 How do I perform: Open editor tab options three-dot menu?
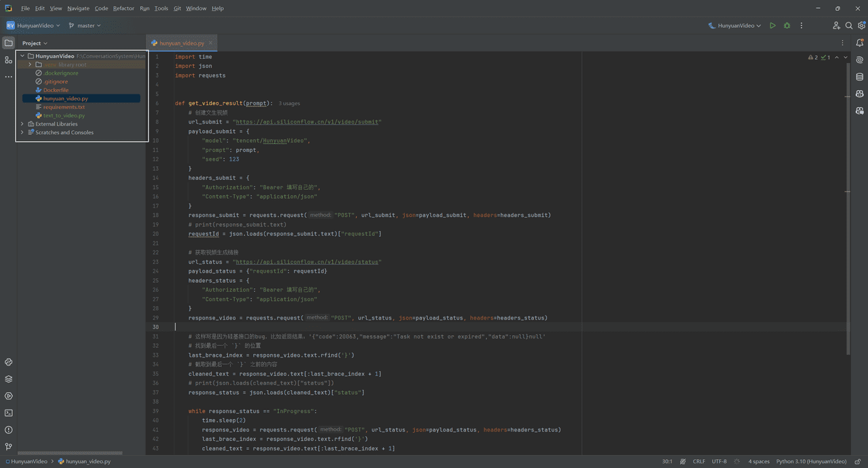(x=843, y=43)
